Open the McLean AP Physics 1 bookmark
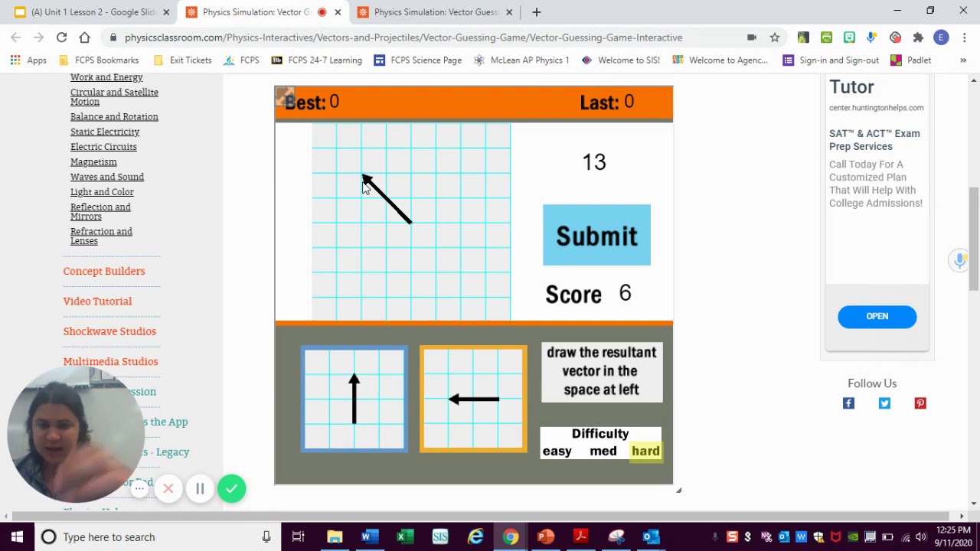This screenshot has width=980, height=551. pos(521,60)
